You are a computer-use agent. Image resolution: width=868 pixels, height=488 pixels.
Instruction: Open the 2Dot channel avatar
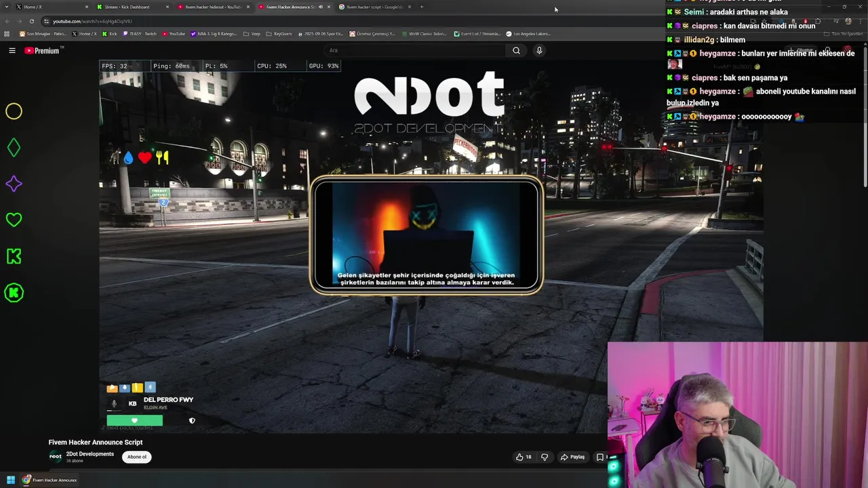56,457
